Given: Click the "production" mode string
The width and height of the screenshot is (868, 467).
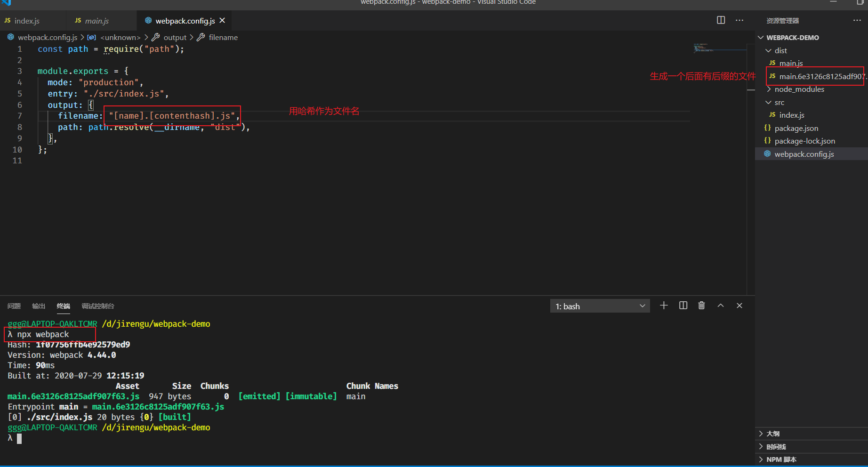Looking at the screenshot, I should point(109,82).
